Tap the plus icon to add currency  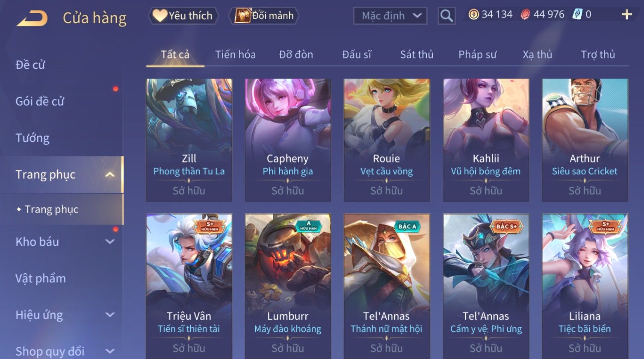(626, 15)
